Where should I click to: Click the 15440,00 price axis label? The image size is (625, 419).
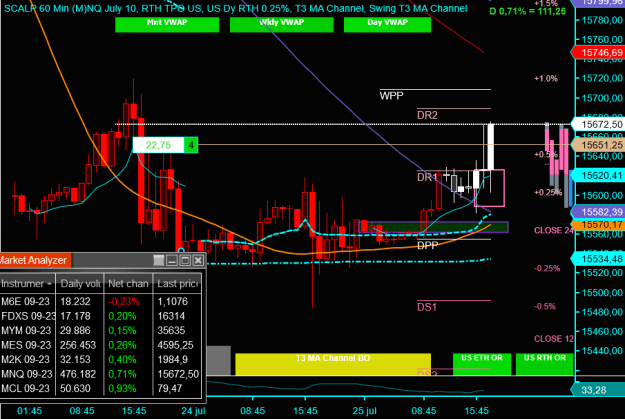pos(602,351)
